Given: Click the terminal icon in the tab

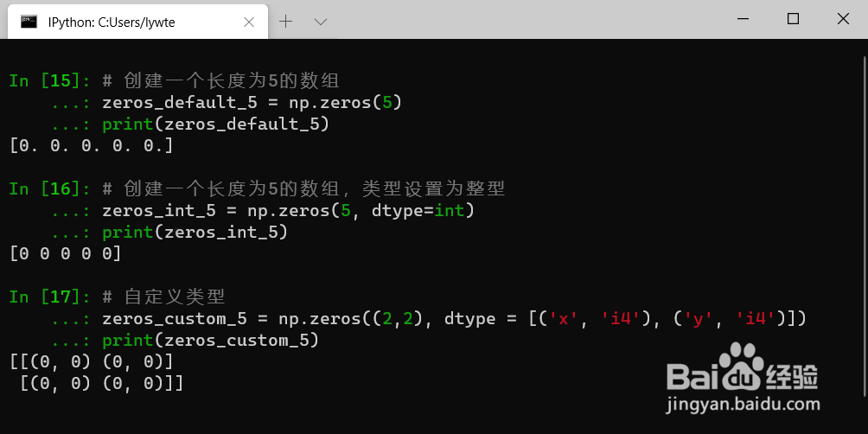Looking at the screenshot, I should [29, 22].
